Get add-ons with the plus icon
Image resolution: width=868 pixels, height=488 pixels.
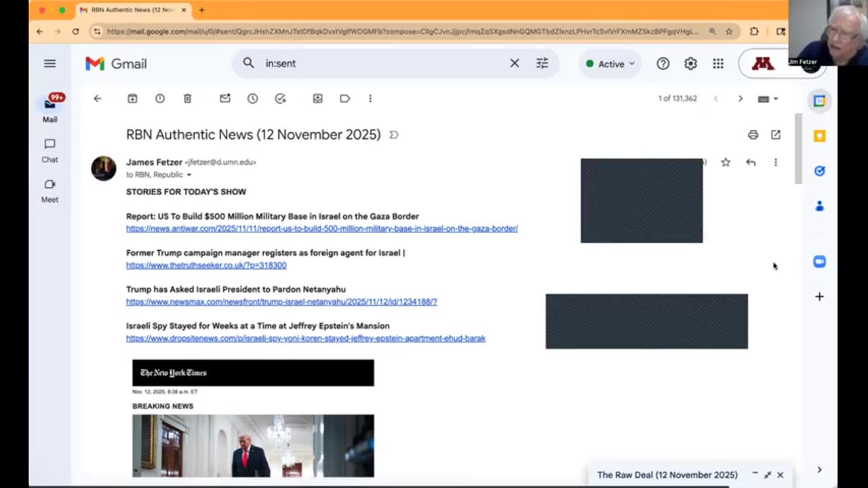(819, 296)
